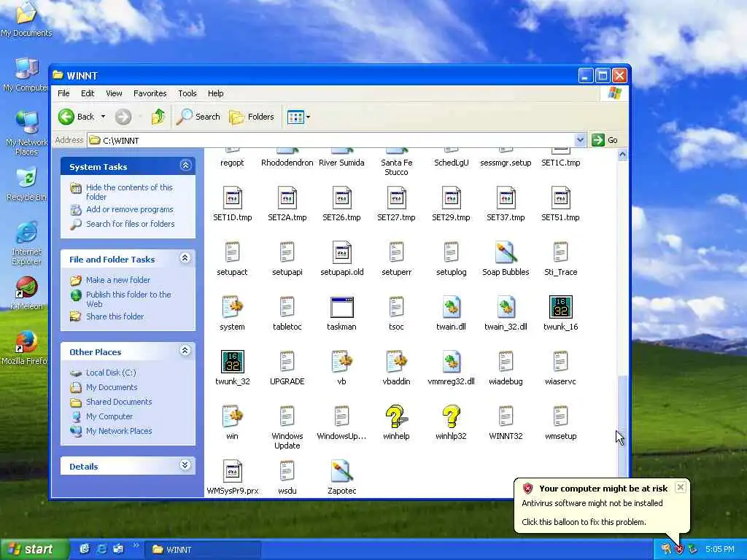Click Share this folder link
The width and height of the screenshot is (747, 560).
pos(115,316)
